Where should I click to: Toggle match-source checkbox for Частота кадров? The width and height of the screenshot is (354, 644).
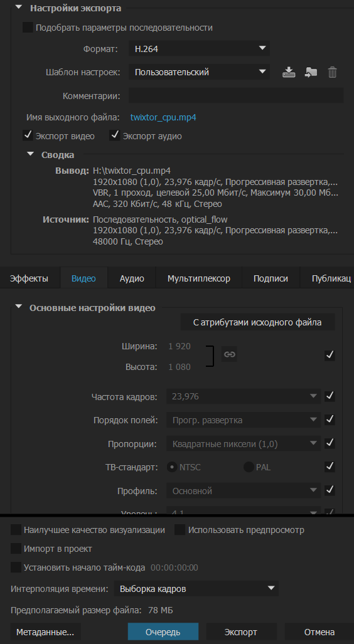point(330,396)
